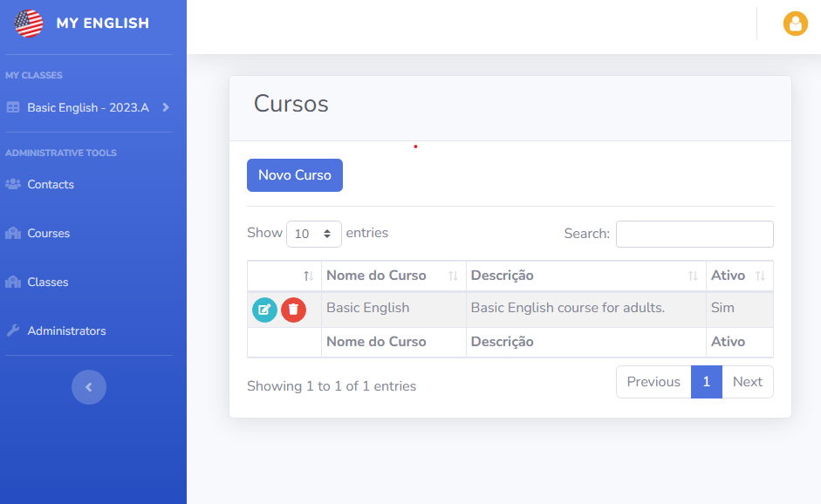Click the Administrators wrench icon
This screenshot has height=504, width=821.
click(13, 330)
